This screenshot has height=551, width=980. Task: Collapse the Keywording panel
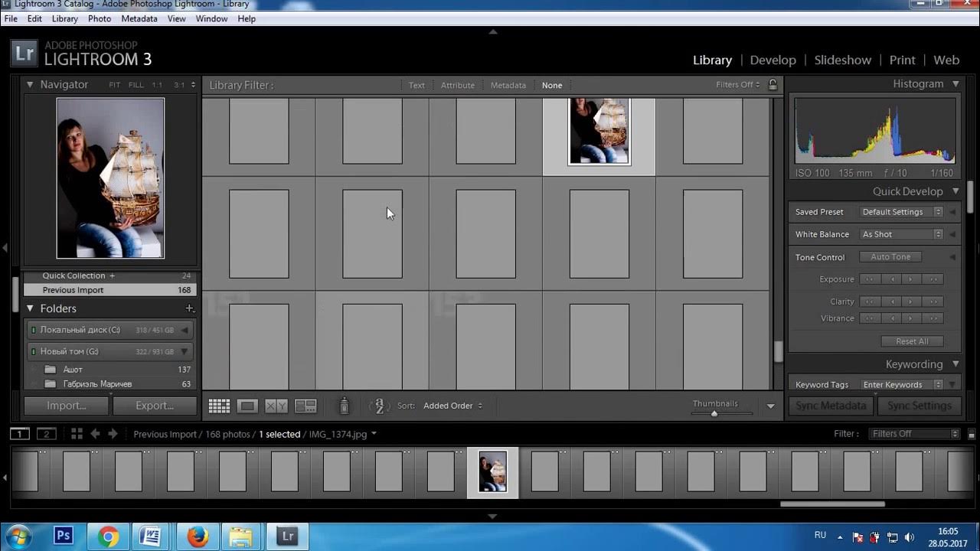click(x=955, y=364)
